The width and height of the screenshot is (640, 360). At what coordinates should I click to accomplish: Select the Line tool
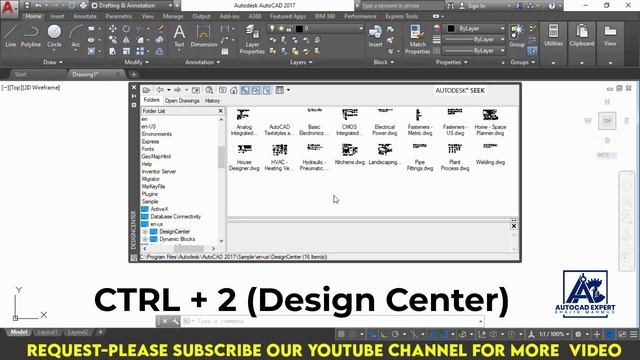[11, 36]
